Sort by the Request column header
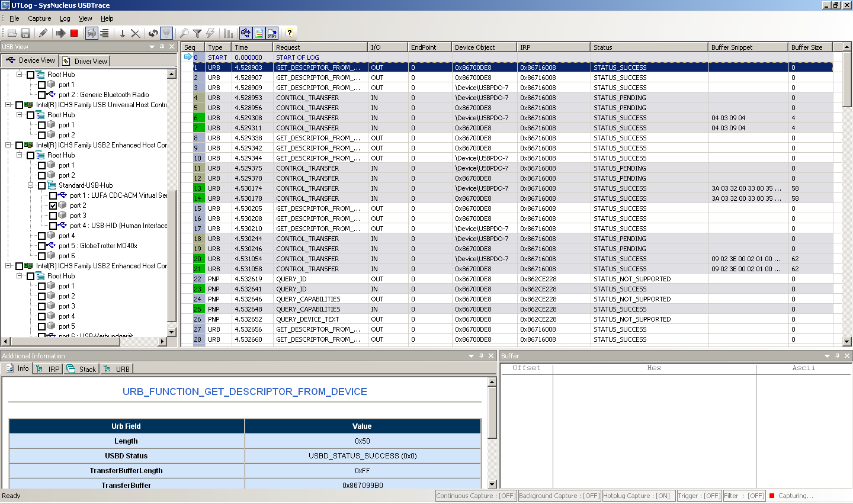The image size is (853, 504). tap(320, 47)
